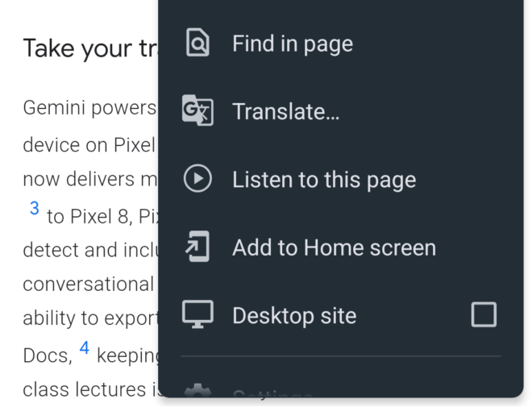Select "Listen to this page" option

(324, 179)
